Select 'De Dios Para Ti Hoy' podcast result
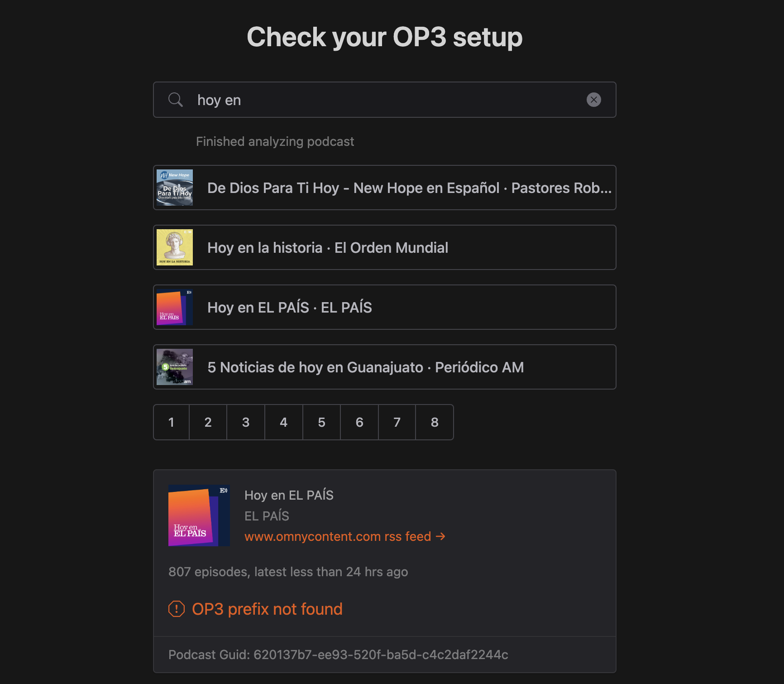This screenshot has width=784, height=684. pos(385,188)
